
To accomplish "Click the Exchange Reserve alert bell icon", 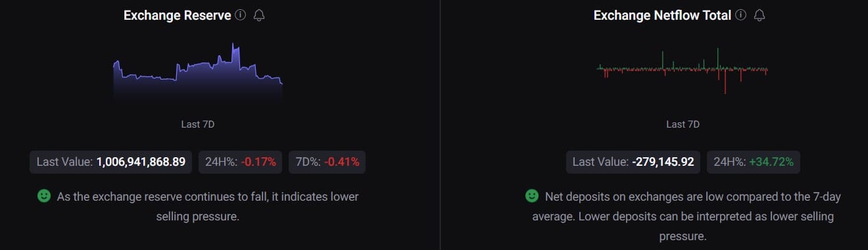I will tap(259, 15).
